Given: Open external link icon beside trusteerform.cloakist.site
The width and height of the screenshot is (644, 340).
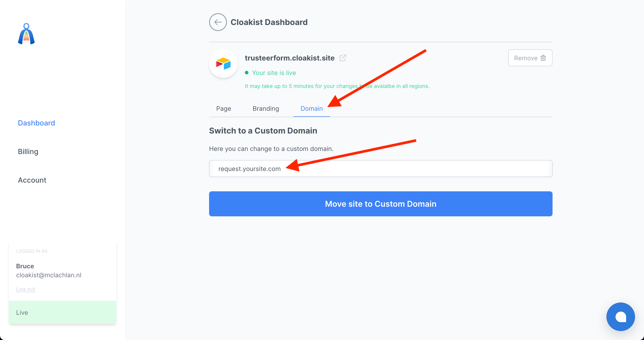Looking at the screenshot, I should pos(343,58).
